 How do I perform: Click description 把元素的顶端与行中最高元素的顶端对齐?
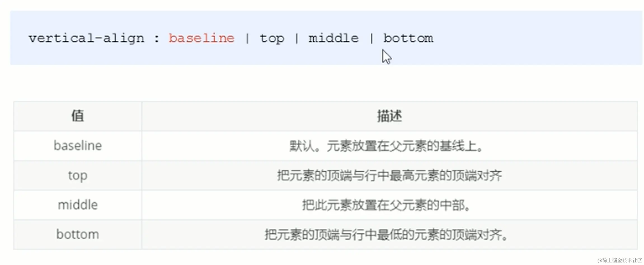pyautogui.click(x=389, y=176)
